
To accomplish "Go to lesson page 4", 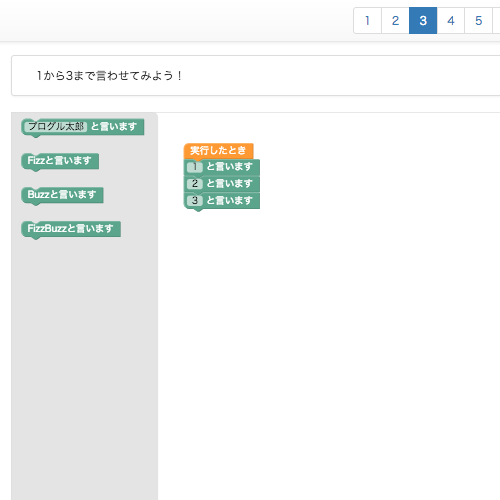I will (x=451, y=21).
